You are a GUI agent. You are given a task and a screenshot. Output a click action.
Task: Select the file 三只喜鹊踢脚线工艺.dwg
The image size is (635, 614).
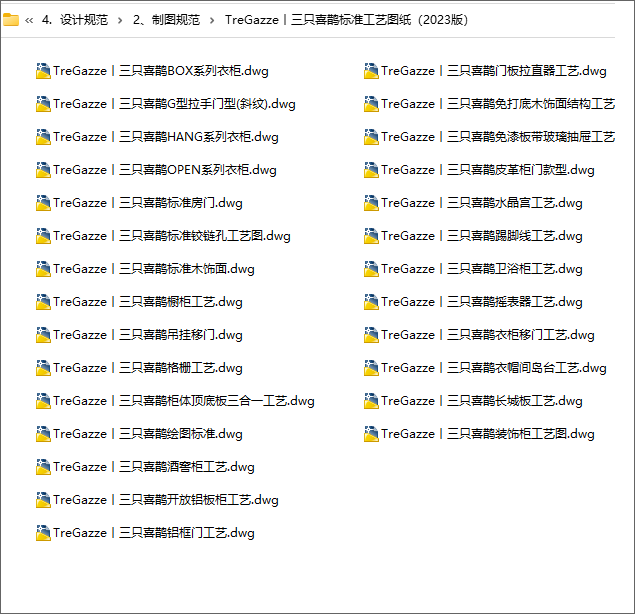[473, 236]
